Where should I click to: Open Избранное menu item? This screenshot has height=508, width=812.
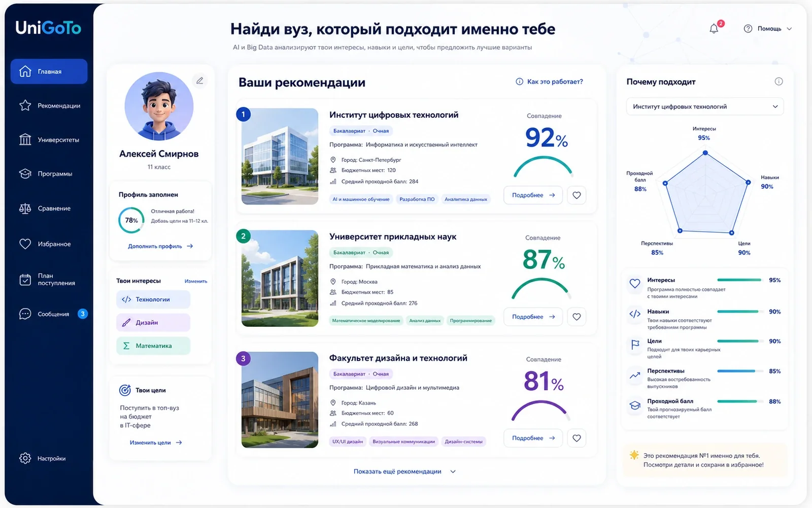click(x=49, y=244)
